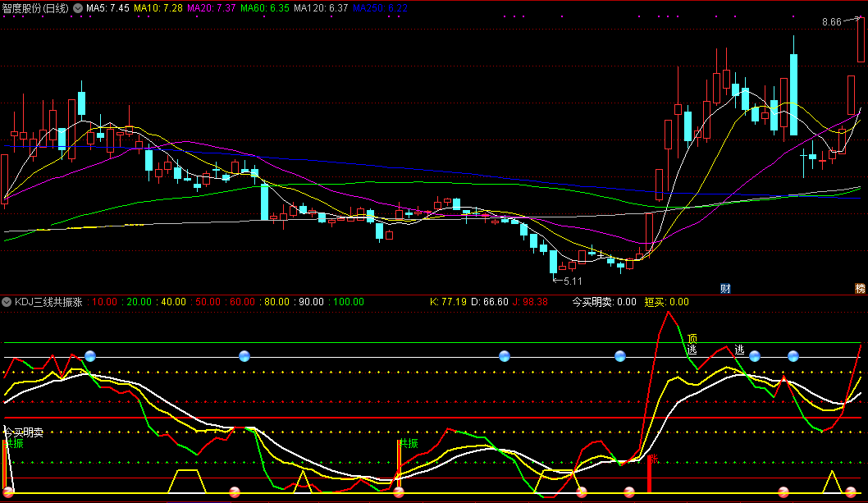Click the 100.00 indicator parameter
Screen dimensions: 868x503
coord(346,302)
